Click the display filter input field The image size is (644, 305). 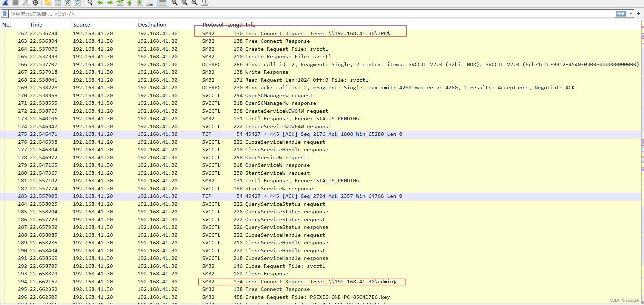point(312,14)
